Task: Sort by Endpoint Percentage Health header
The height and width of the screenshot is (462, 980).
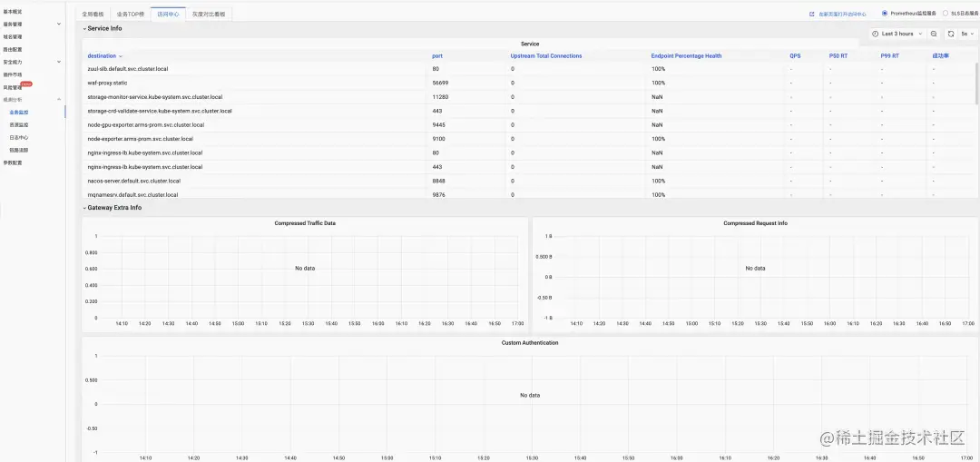Action: coord(686,55)
